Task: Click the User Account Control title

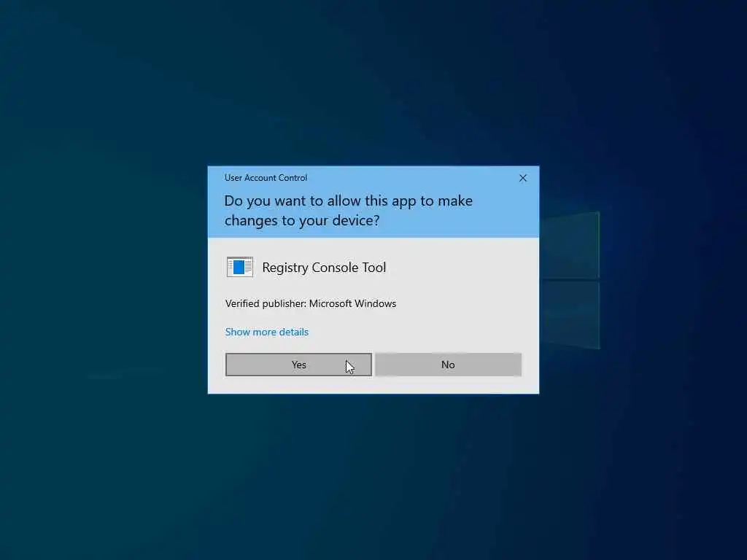Action: point(266,178)
